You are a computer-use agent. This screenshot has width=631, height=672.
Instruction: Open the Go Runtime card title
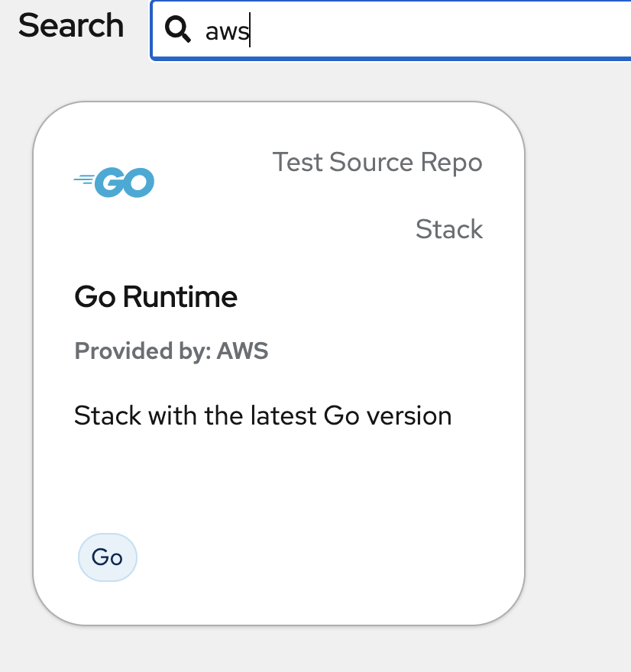(x=156, y=296)
